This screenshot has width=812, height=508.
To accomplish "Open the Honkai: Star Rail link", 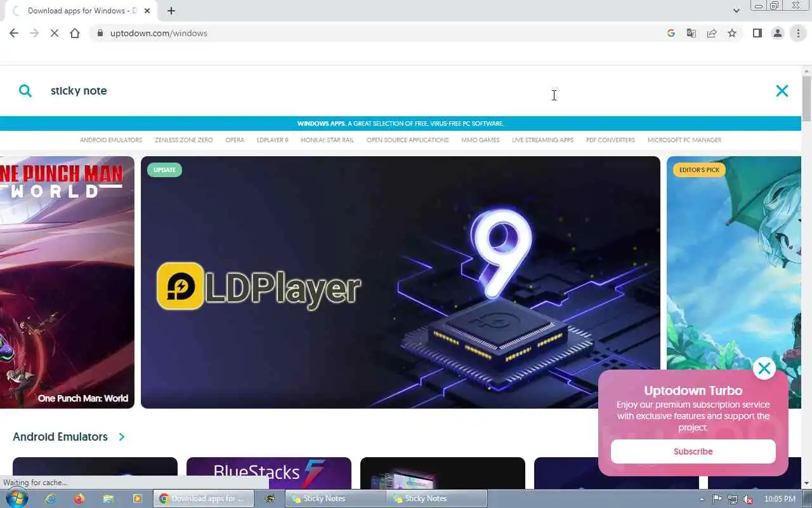I will [327, 140].
